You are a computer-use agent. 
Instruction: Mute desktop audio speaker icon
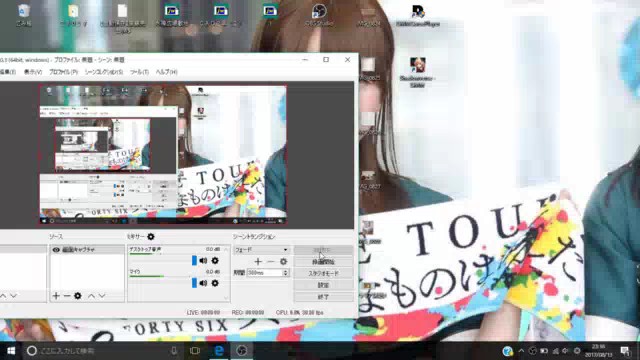(x=203, y=261)
